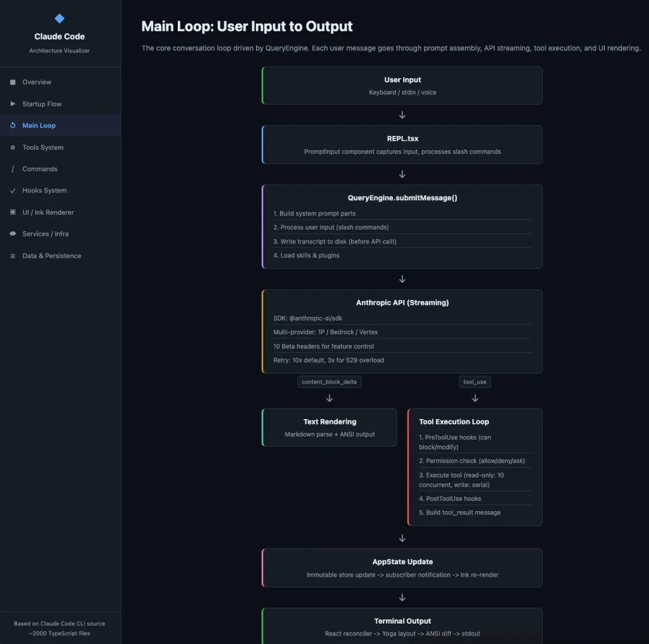The width and height of the screenshot is (649, 644).
Task: Click step 3 Write transcript to disk
Action: tap(402, 241)
